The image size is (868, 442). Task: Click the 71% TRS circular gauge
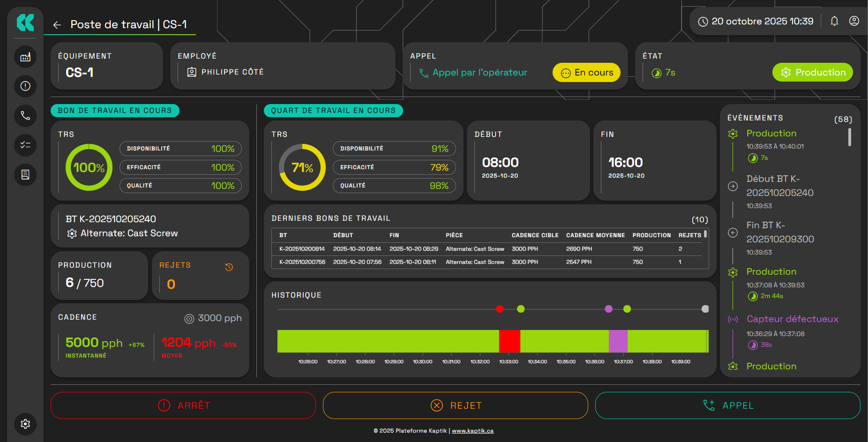(302, 167)
